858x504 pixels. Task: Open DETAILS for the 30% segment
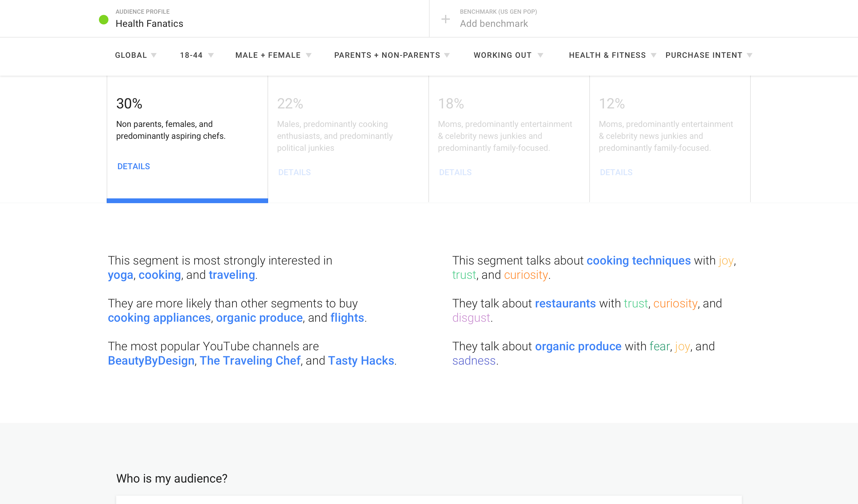coord(133,166)
